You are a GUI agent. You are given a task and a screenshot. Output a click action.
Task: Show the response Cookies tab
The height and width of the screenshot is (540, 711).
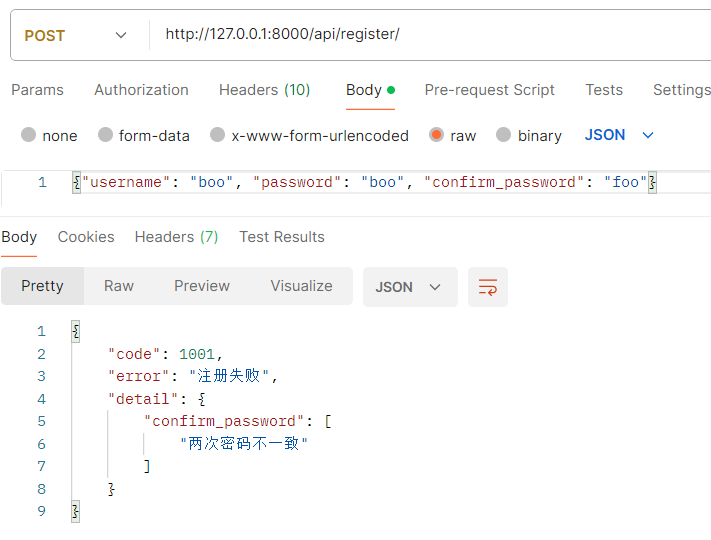pyautogui.click(x=86, y=237)
